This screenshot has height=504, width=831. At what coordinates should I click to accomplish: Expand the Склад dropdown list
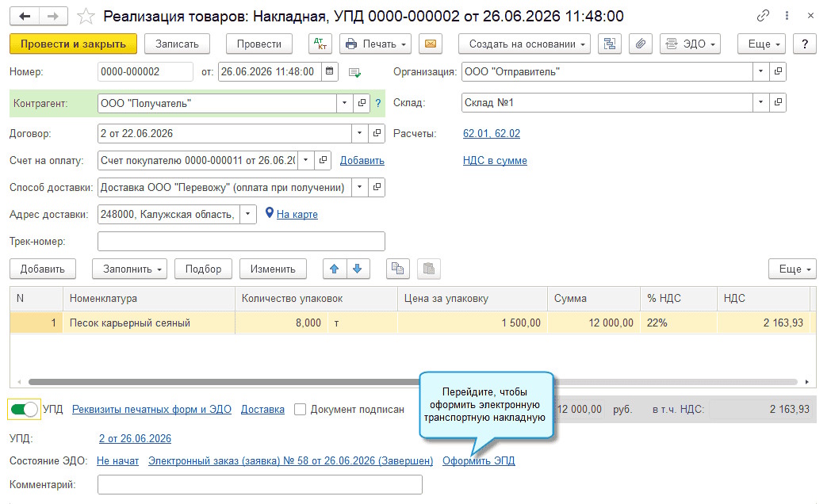pos(761,102)
